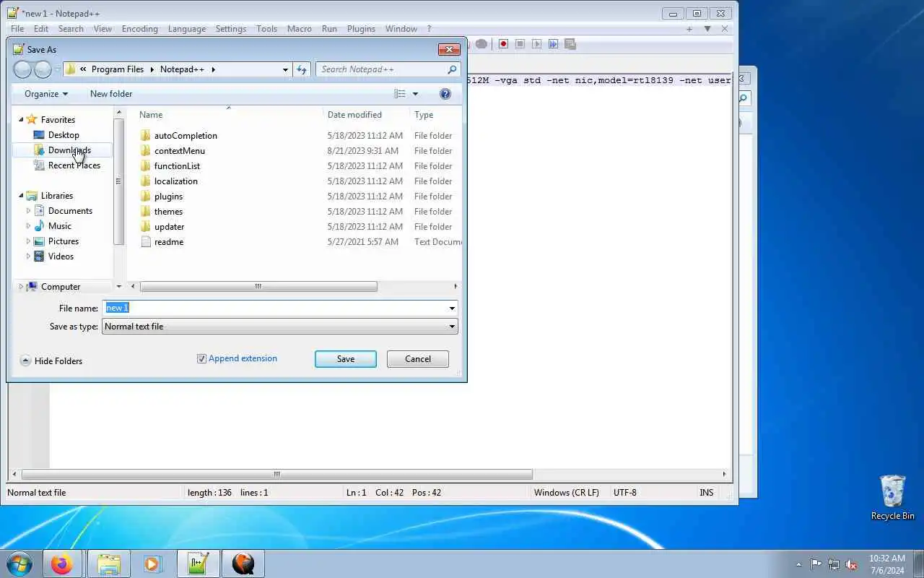Toggle the Append extension checkbox
This screenshot has width=924, height=578.
tap(201, 358)
